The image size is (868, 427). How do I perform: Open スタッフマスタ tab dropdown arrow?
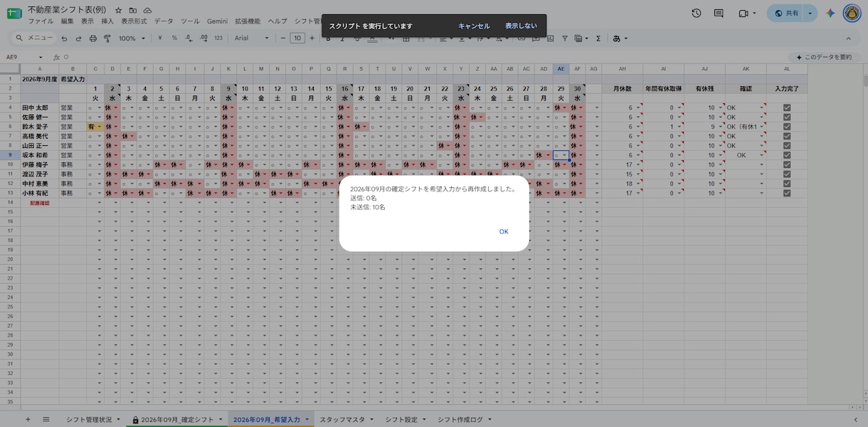click(x=371, y=420)
